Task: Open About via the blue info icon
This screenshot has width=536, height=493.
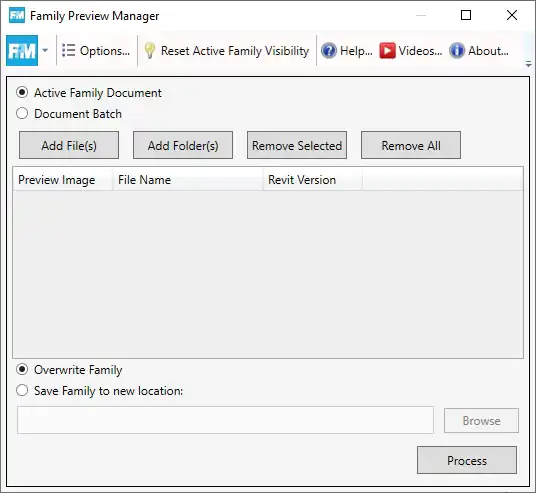Action: pos(457,51)
